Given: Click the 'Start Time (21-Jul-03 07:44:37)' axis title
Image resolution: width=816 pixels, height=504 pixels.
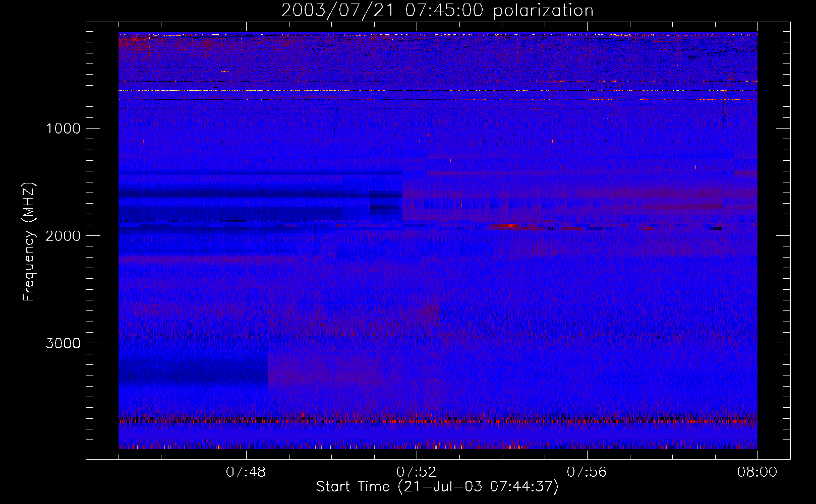Looking at the screenshot, I should 438,487.
